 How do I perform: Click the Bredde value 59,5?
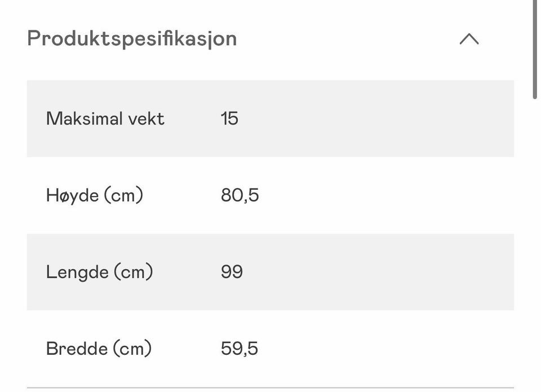coord(240,348)
